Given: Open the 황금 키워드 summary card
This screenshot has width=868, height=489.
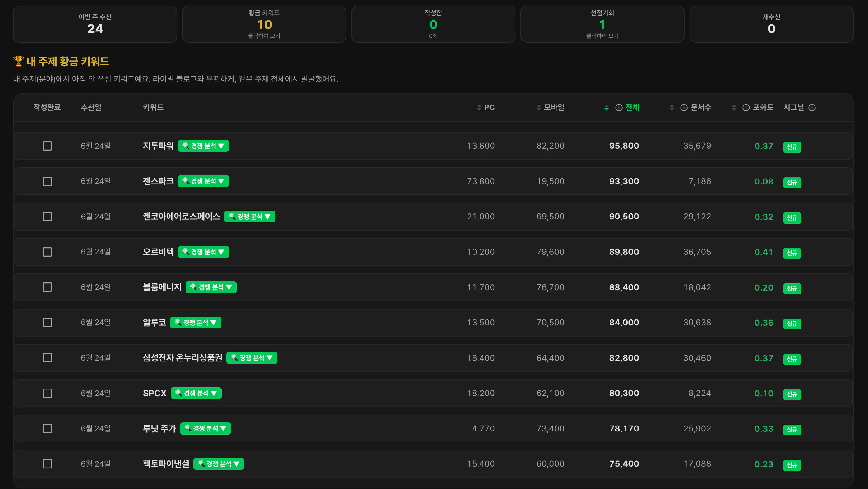Looking at the screenshot, I should 264,24.
